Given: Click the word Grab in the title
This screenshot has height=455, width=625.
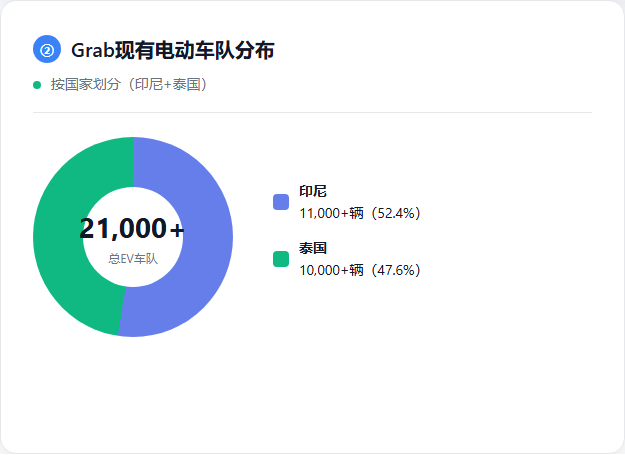Looking at the screenshot, I should [93, 50].
